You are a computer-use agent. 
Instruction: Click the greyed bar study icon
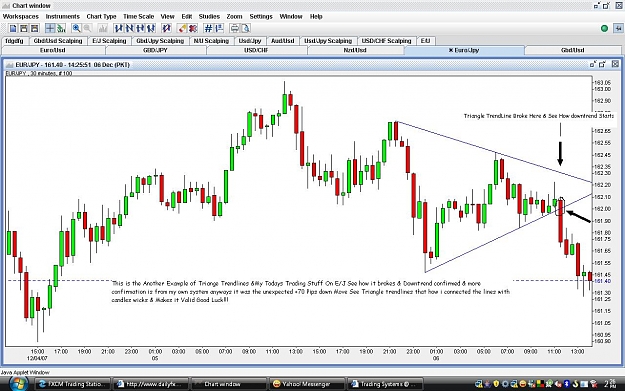102,28
